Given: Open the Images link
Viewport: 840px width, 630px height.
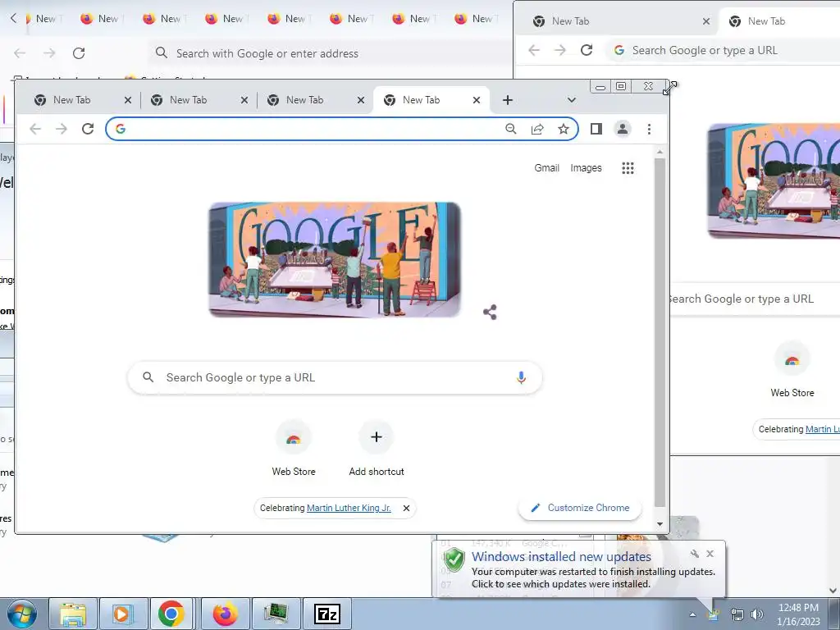Looking at the screenshot, I should point(586,168).
